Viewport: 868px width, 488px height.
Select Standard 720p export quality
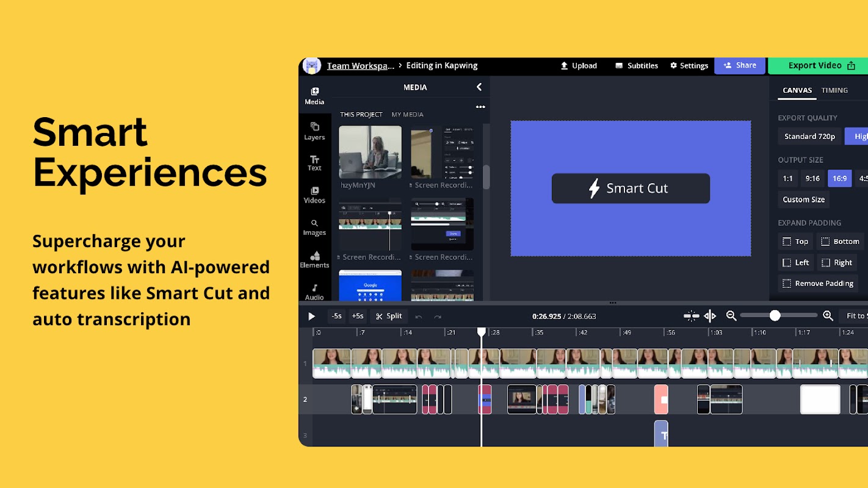coord(809,137)
